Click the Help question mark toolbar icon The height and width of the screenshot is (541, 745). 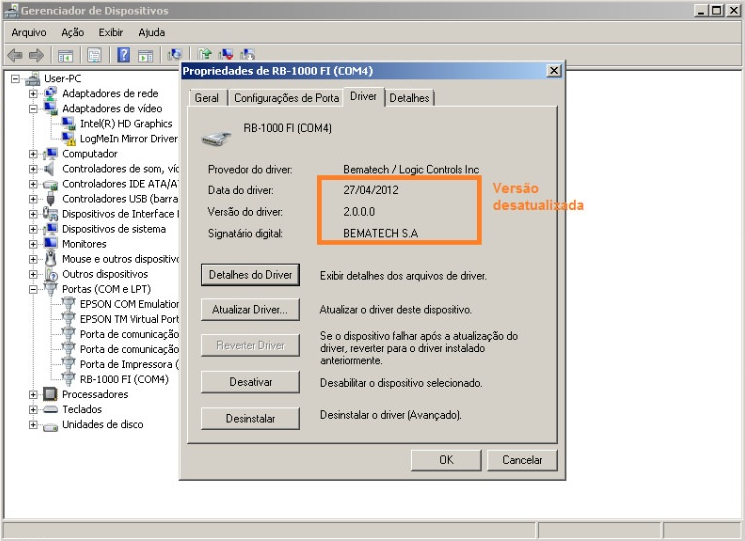(123, 55)
